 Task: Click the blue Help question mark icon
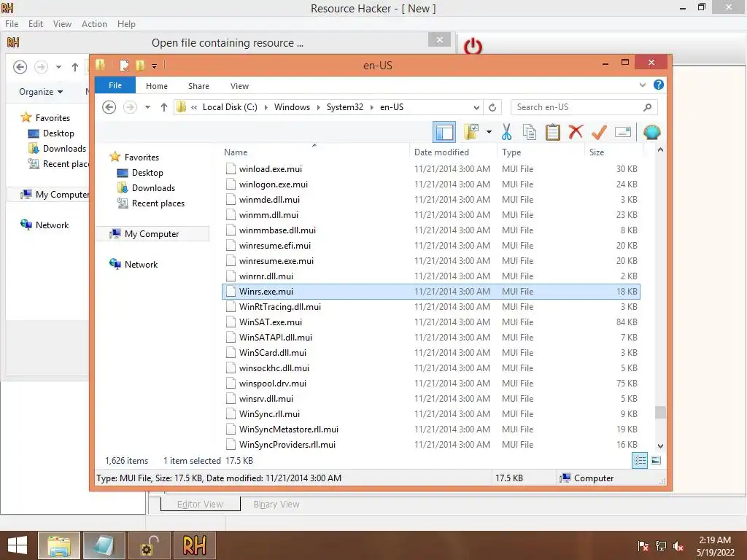click(x=659, y=85)
